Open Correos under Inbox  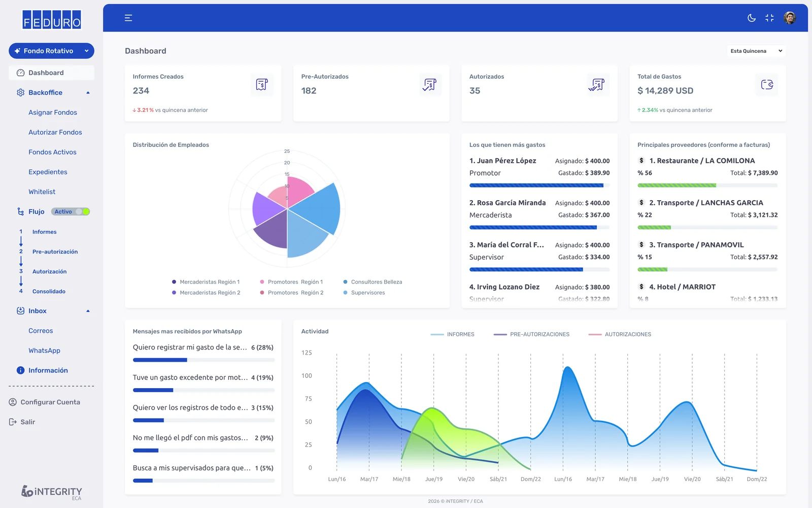pos(41,331)
